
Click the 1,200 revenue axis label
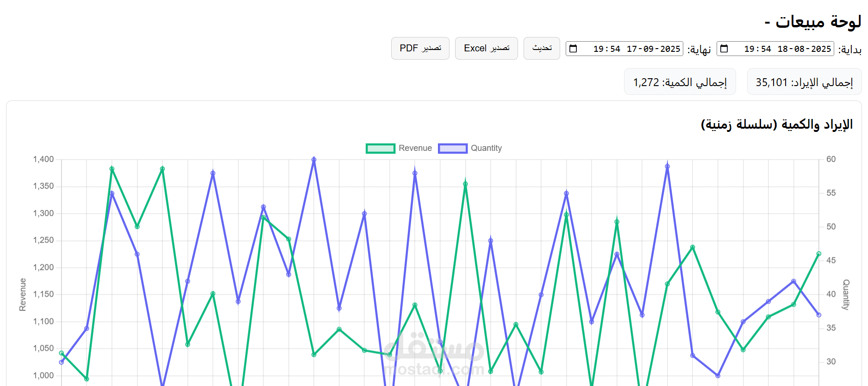pyautogui.click(x=44, y=268)
